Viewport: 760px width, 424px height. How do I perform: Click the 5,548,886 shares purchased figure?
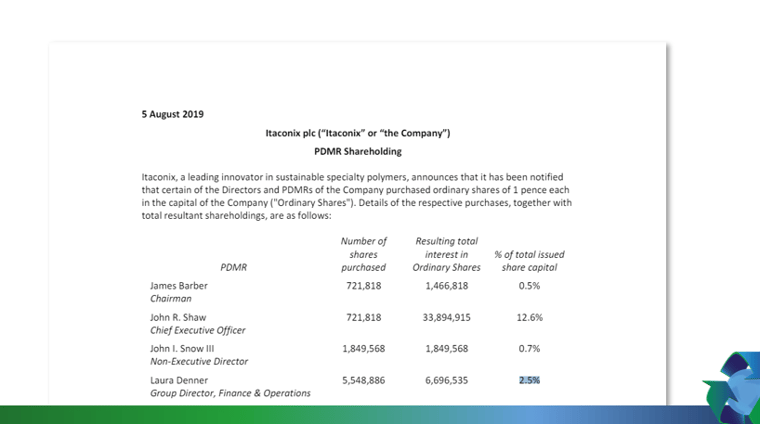tap(361, 381)
